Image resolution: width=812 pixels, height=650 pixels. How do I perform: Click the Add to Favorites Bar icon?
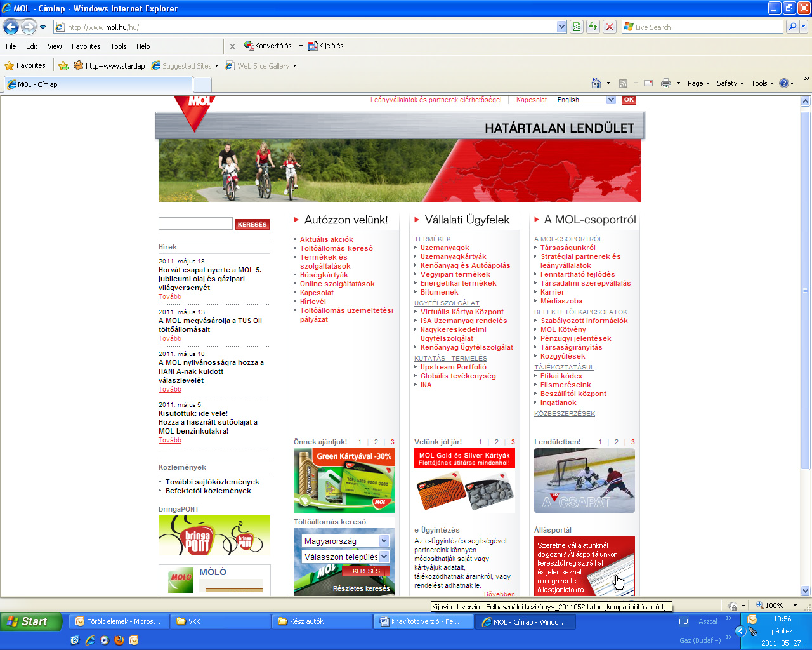pyautogui.click(x=63, y=65)
